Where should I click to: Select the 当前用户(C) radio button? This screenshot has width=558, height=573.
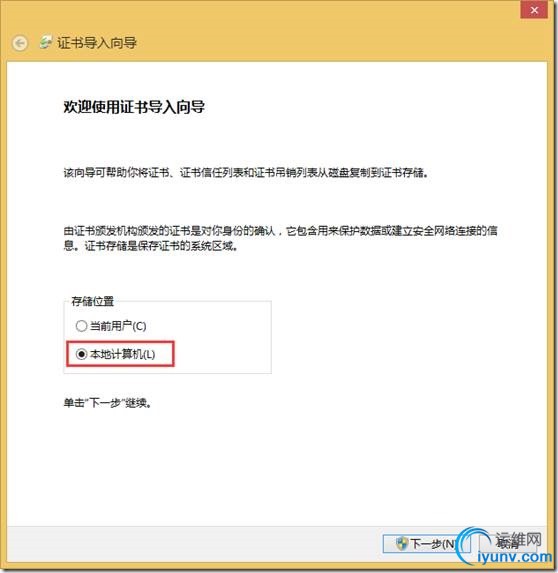[81, 326]
